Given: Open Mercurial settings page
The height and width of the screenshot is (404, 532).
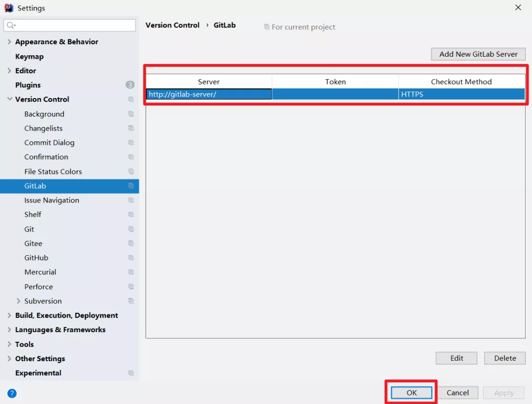Looking at the screenshot, I should 40,272.
